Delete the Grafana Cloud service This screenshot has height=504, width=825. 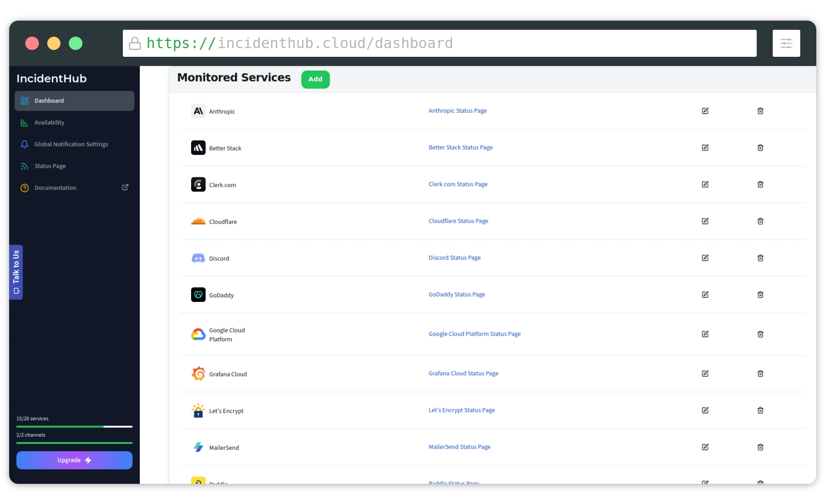[x=760, y=373]
